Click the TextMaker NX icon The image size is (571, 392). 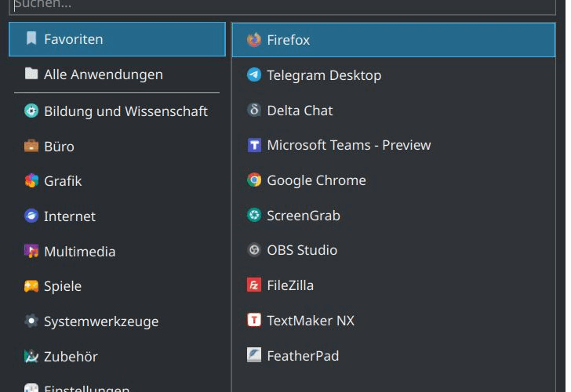[x=254, y=321]
